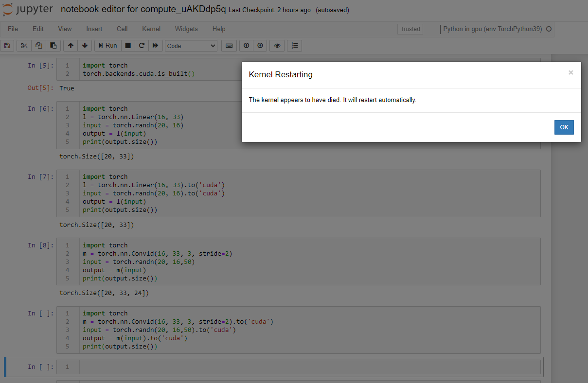588x383 pixels.
Task: Click the cut selected cells scissors icon
Action: coord(24,46)
